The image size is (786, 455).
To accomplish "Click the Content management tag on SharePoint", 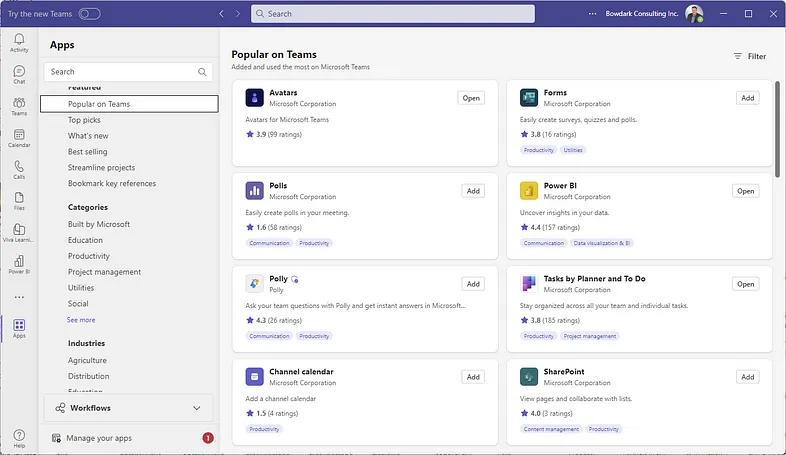I will pyautogui.click(x=551, y=429).
